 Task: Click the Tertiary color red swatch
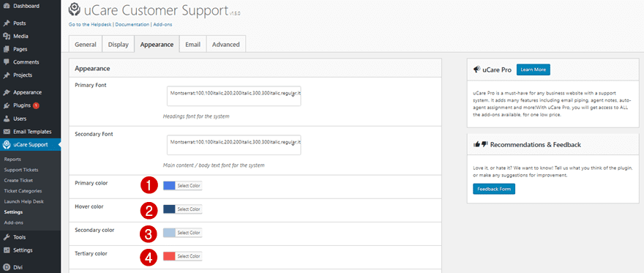tap(169, 256)
